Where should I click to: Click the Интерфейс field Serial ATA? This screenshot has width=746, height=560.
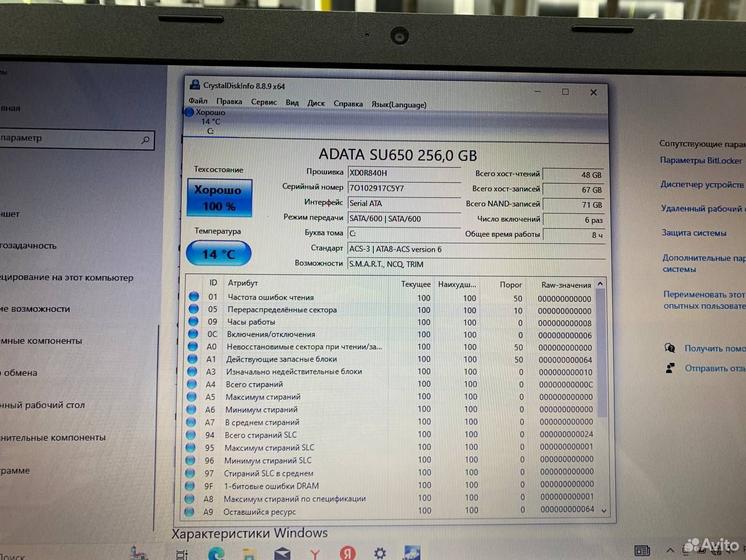[404, 203]
